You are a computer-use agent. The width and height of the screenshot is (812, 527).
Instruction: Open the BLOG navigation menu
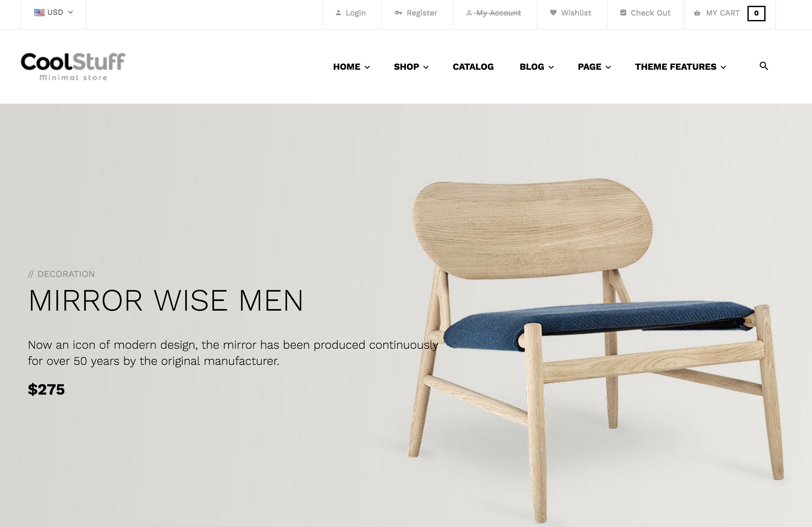click(536, 67)
